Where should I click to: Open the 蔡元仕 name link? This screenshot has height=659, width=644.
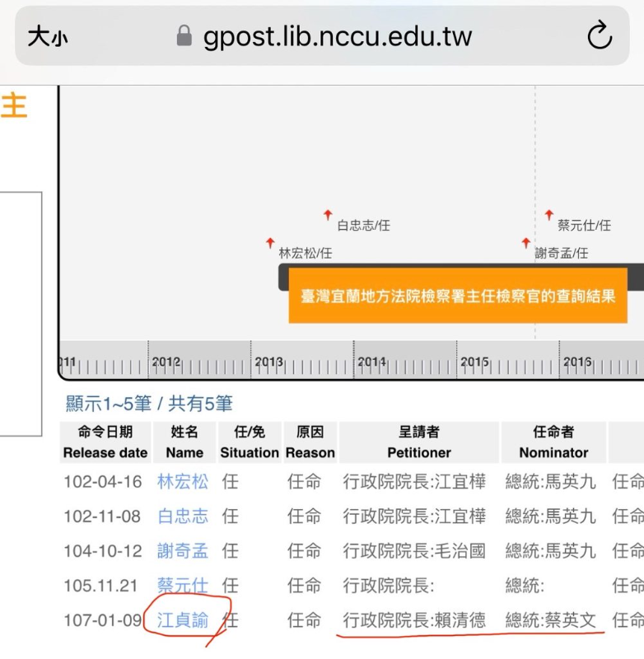pos(183,586)
